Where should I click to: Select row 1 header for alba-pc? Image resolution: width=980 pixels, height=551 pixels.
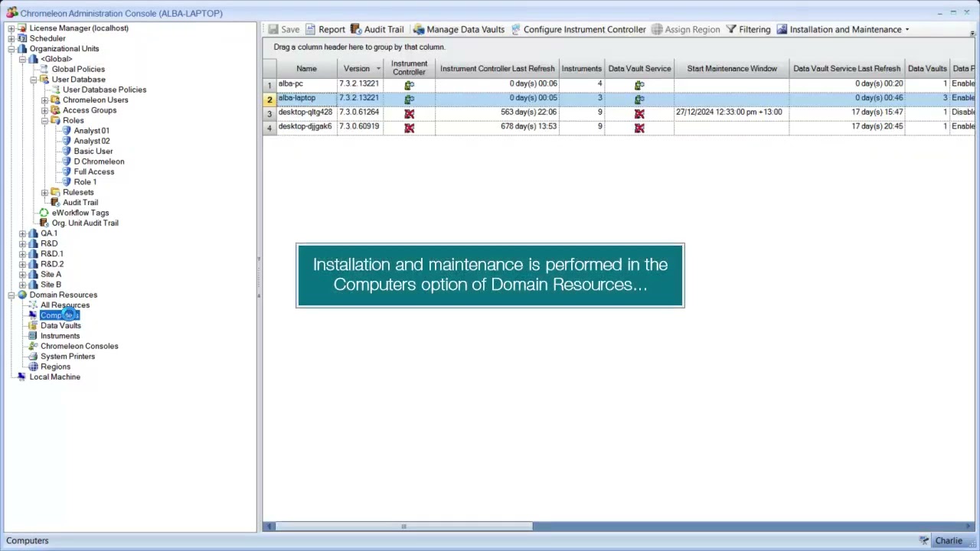tap(269, 84)
